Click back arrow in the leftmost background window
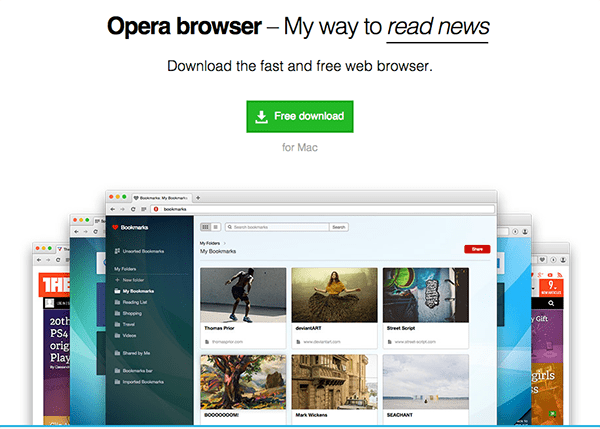This screenshot has height=429, width=600. coord(39,260)
